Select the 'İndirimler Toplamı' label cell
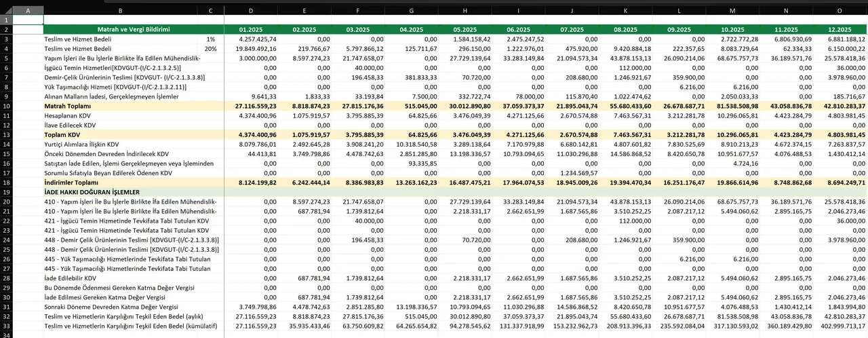This screenshot has width=868, height=338. click(120, 183)
